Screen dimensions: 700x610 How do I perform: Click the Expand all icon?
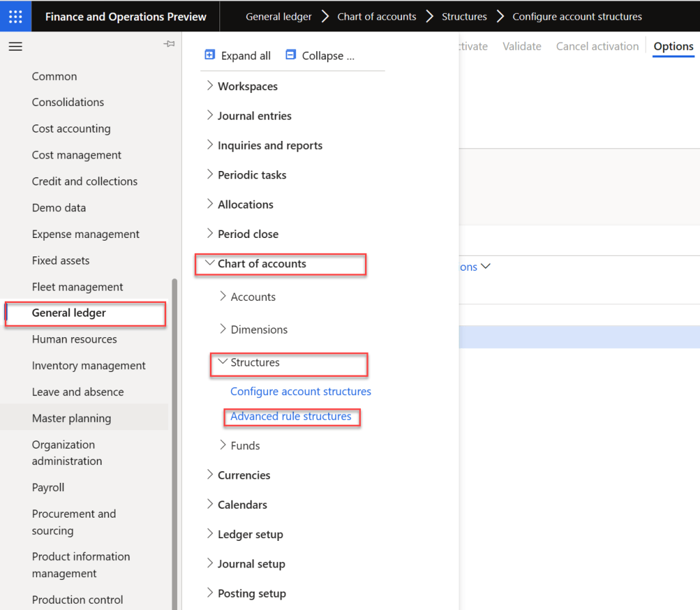pyautogui.click(x=210, y=55)
